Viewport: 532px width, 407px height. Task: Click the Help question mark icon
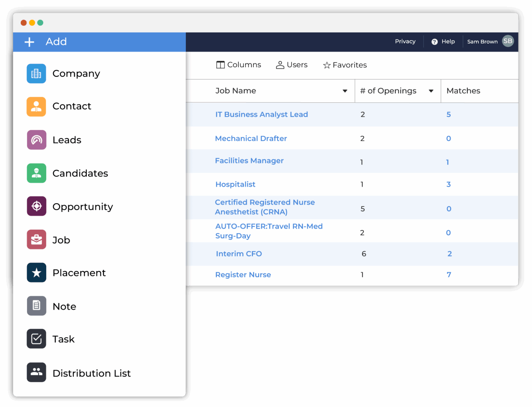point(434,42)
